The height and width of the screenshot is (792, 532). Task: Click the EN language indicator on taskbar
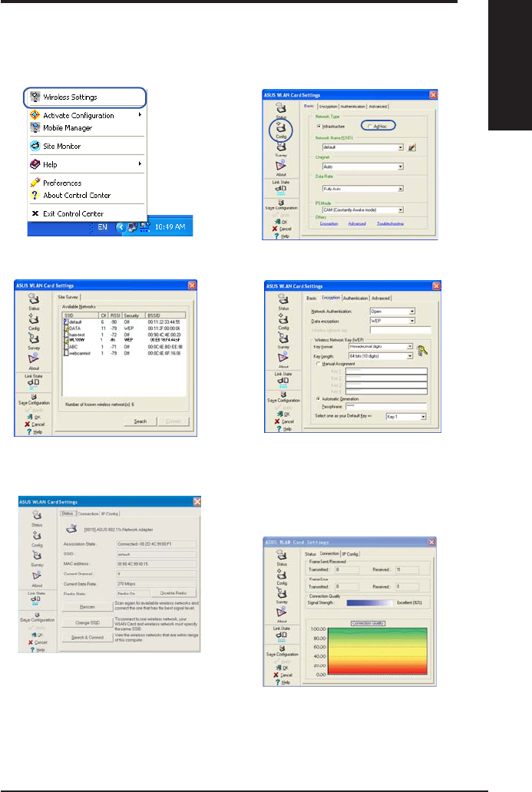tap(103, 227)
